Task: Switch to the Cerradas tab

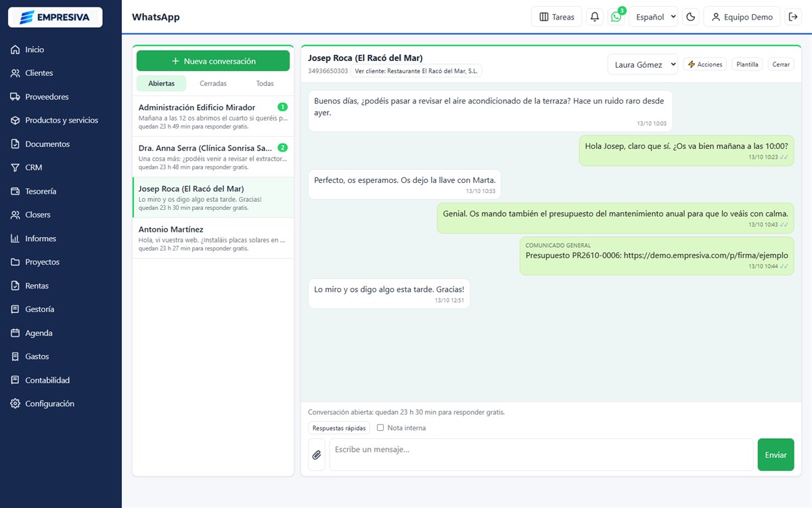Action: tap(213, 83)
